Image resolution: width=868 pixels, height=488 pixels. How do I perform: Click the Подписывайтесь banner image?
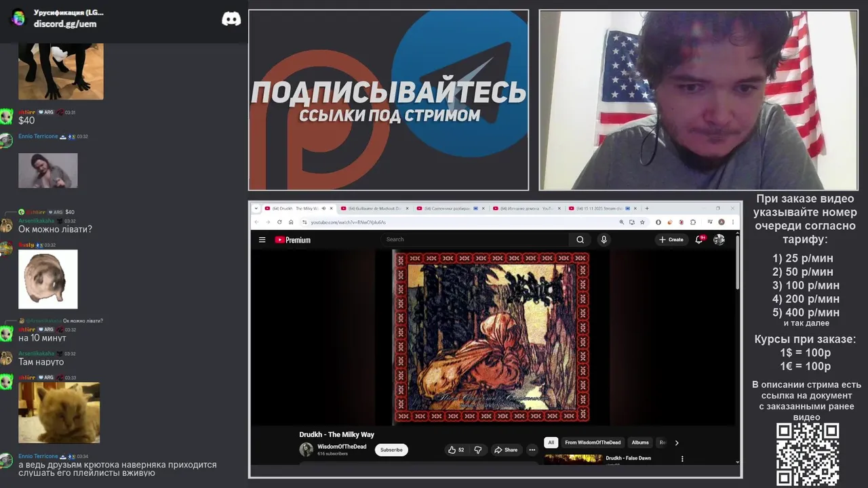[x=389, y=100]
